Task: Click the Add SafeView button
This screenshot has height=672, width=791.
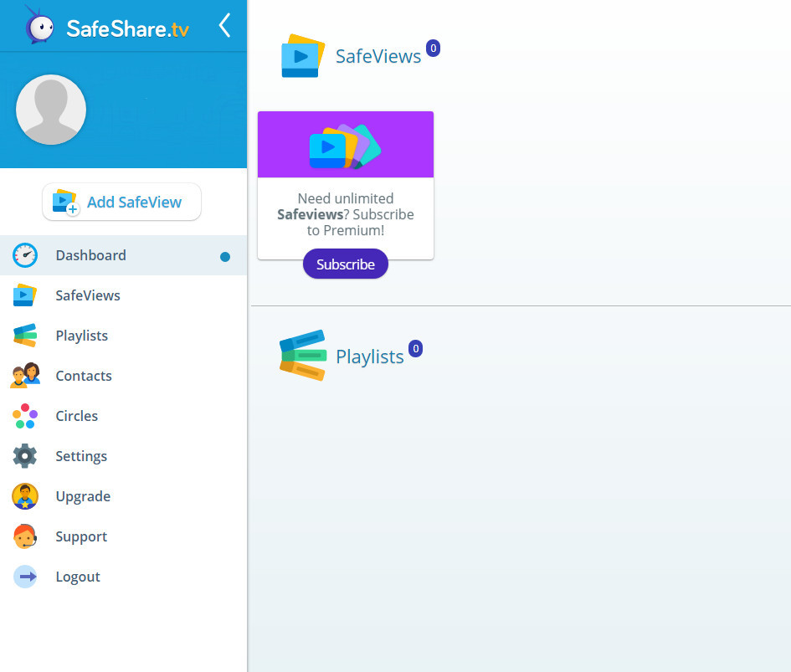Action: click(x=121, y=202)
